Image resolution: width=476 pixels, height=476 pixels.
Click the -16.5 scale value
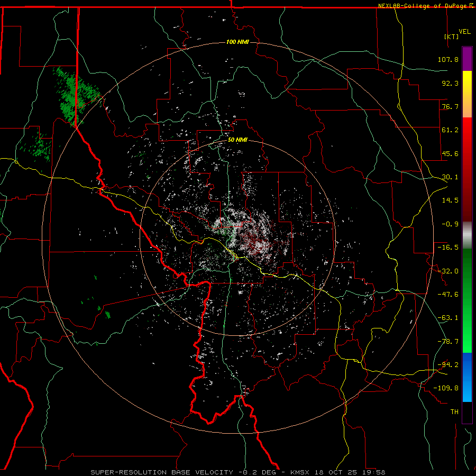coord(448,248)
